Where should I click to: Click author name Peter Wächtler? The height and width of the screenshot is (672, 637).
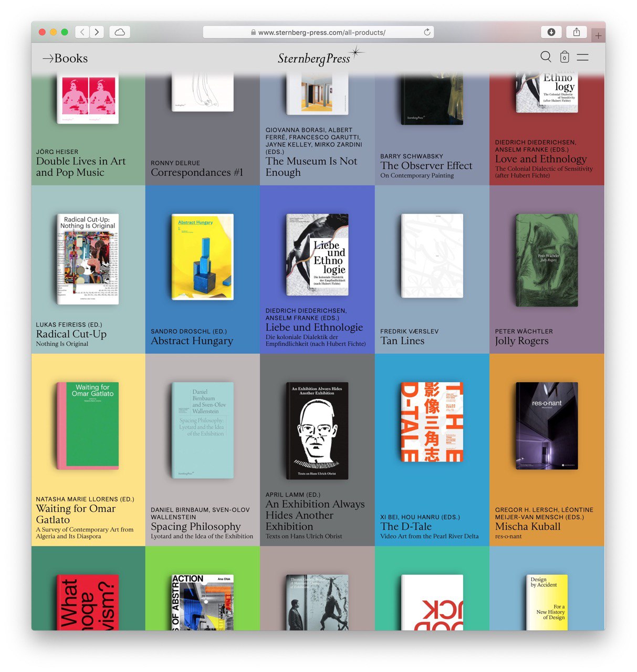524,331
